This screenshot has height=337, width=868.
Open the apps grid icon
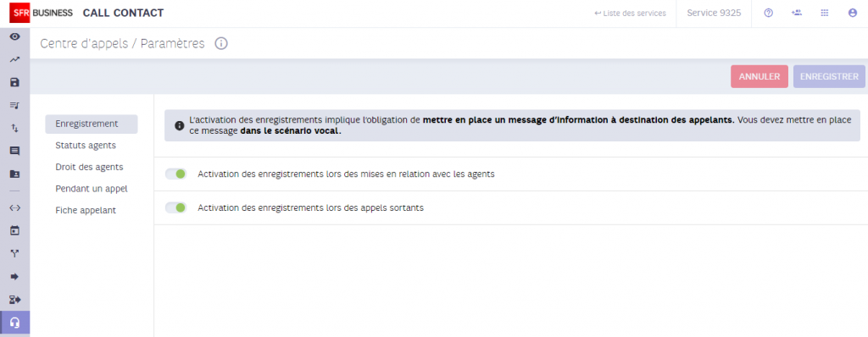point(824,14)
